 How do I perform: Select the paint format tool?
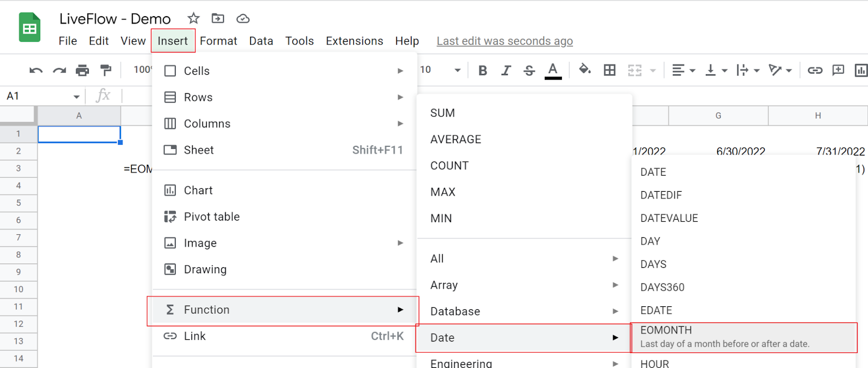(x=106, y=70)
